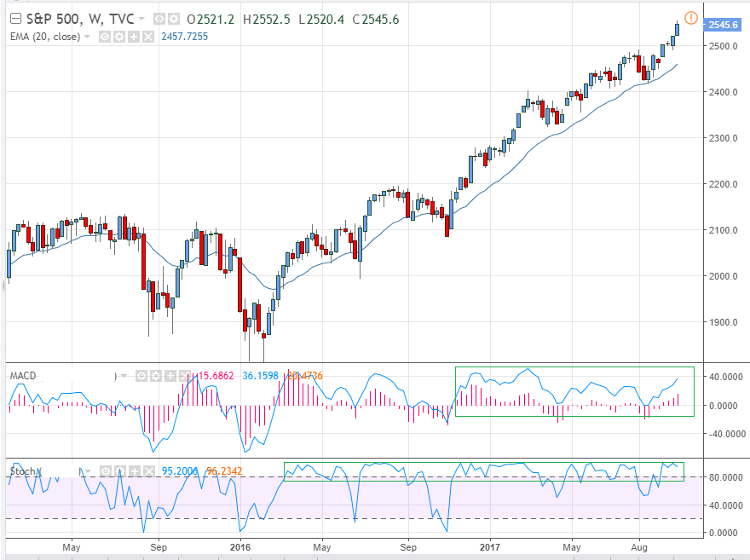
Task: Collapse the S&P 500 legend box
Action: coord(15,19)
